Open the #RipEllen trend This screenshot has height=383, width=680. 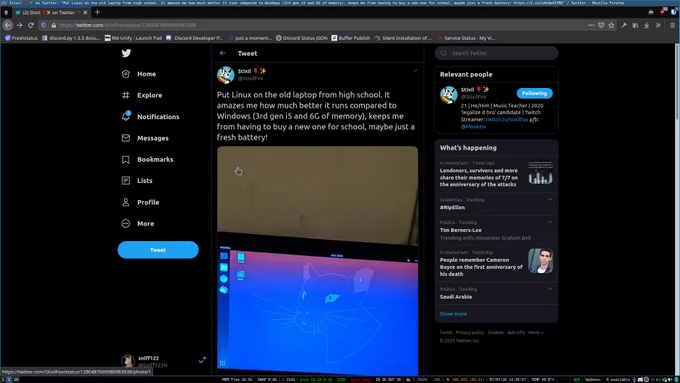click(x=496, y=204)
